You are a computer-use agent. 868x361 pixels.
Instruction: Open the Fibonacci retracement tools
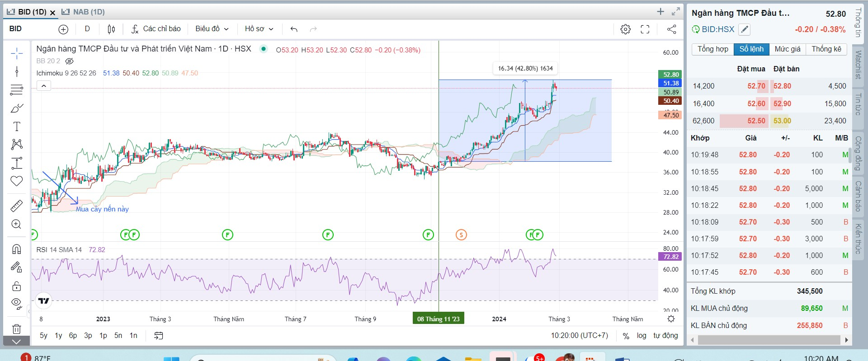pos(17,89)
